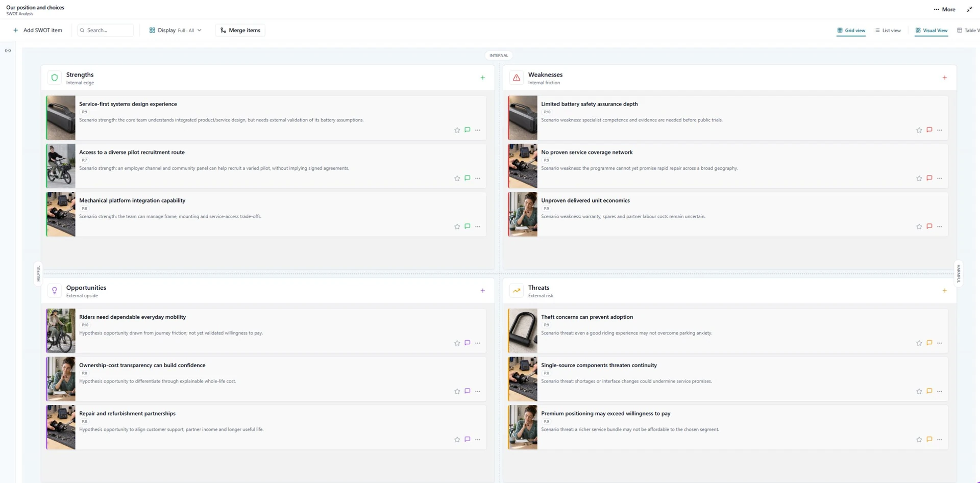
Task: Click Add SWOT item button
Action: pyautogui.click(x=37, y=30)
